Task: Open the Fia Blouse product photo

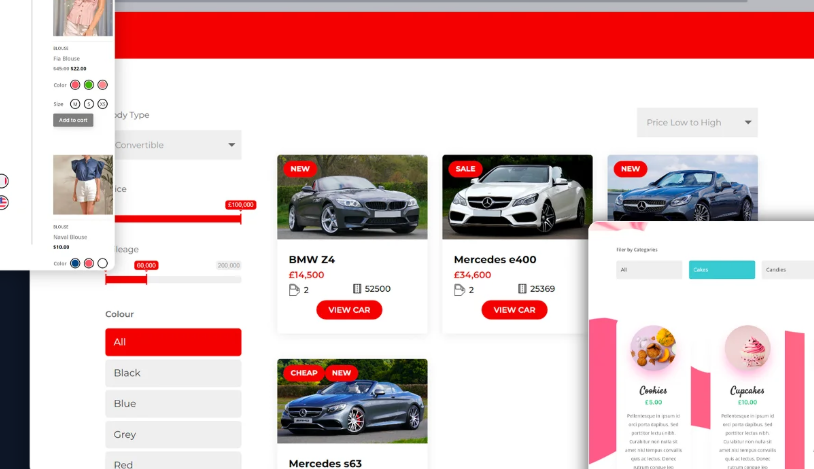Action: 83,18
